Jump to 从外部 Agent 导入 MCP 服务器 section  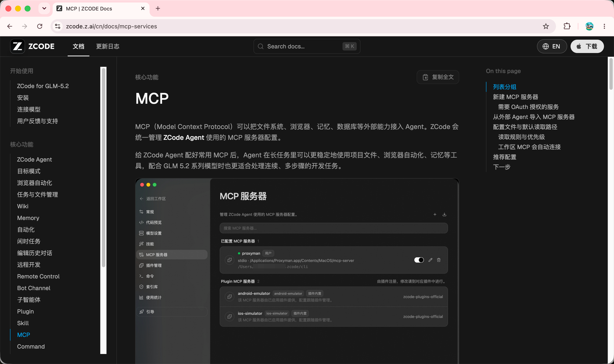point(534,117)
